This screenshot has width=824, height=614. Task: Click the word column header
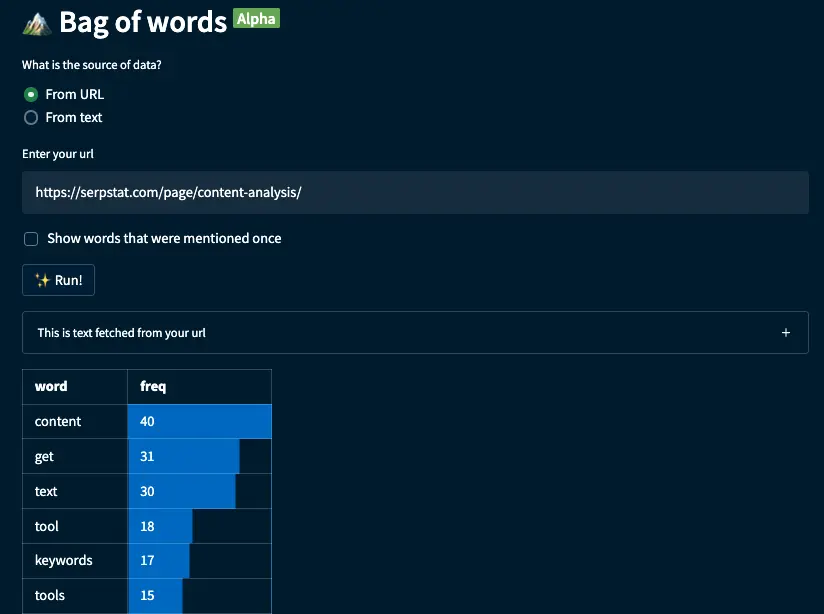pos(75,387)
